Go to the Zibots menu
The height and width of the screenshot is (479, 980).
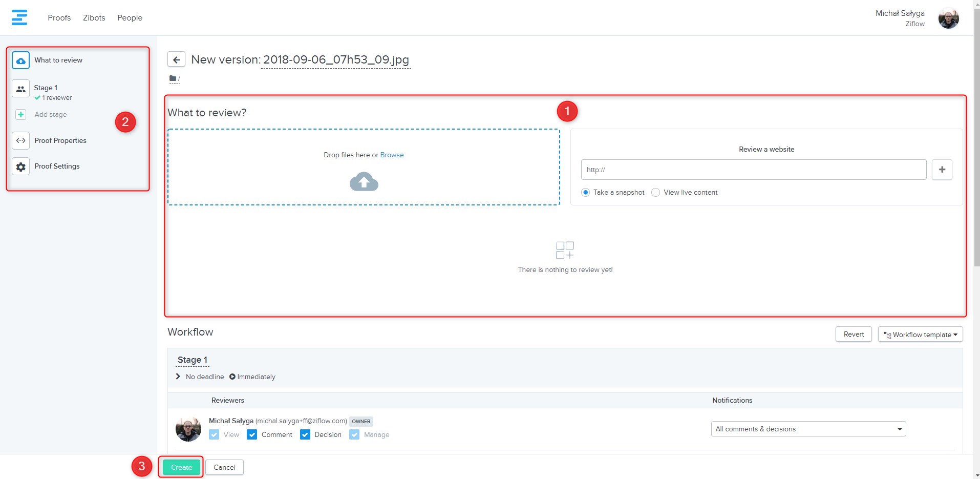94,18
